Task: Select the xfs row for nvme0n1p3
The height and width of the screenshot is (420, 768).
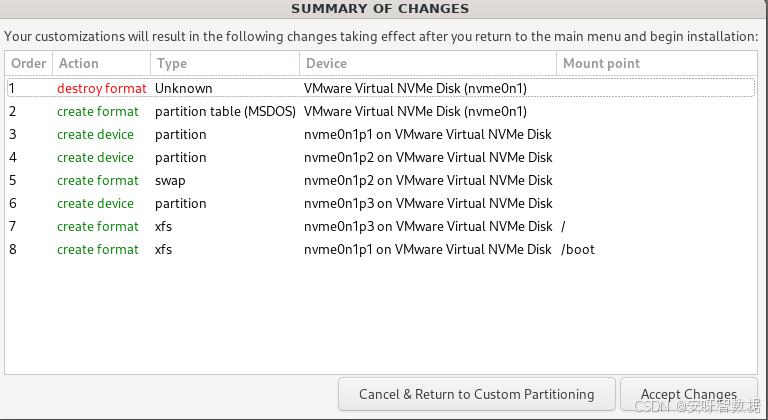Action: [380, 226]
